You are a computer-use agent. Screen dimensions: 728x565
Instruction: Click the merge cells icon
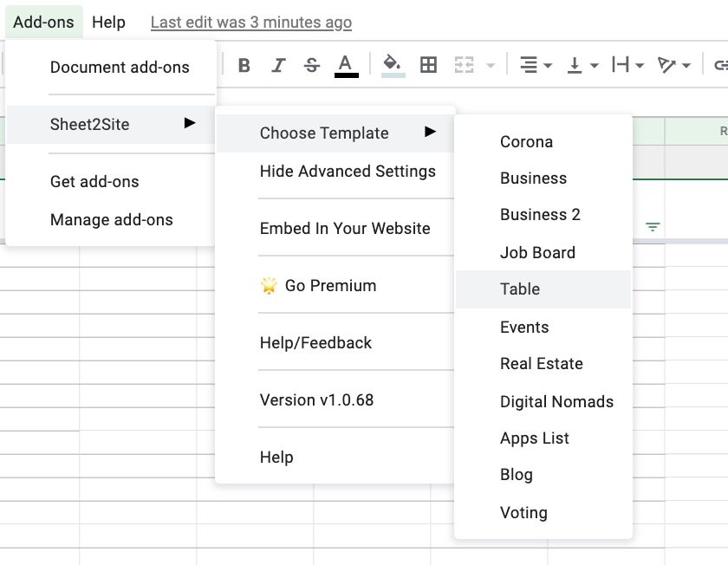465,66
